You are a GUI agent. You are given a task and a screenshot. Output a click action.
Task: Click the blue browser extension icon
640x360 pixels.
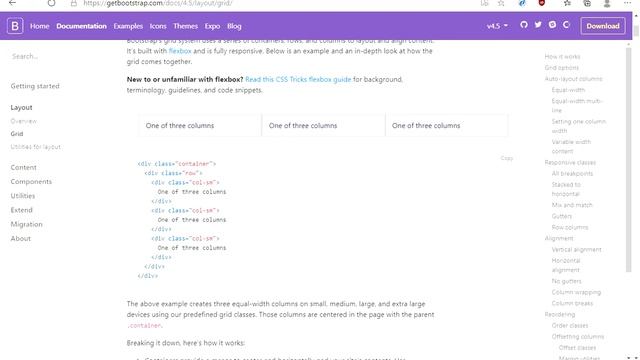522,3
